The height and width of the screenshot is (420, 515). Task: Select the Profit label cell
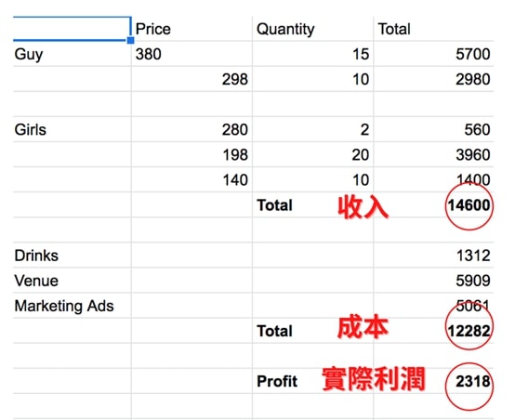point(312,381)
